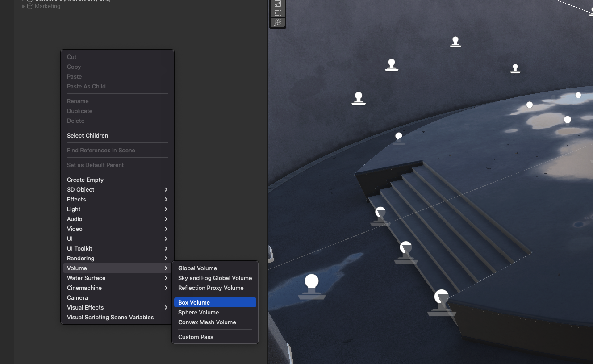Create a Sphere Volume
This screenshot has width=593, height=364.
[215, 312]
